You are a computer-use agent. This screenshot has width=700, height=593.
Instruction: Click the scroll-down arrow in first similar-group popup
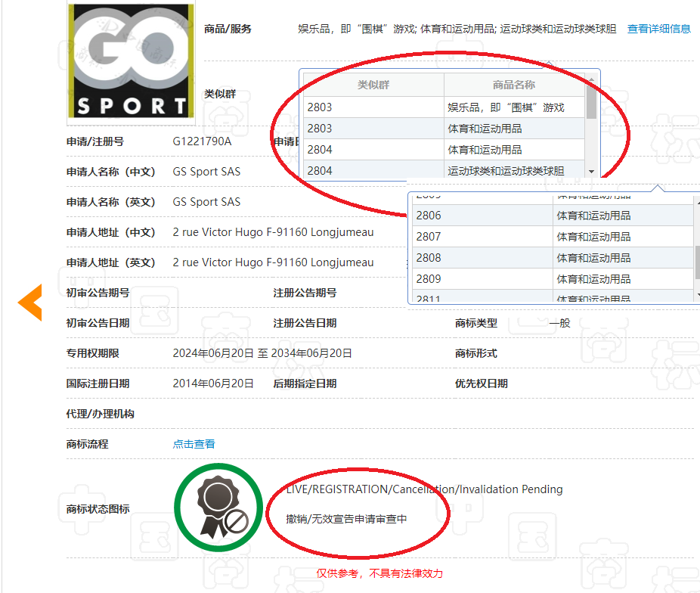591,172
